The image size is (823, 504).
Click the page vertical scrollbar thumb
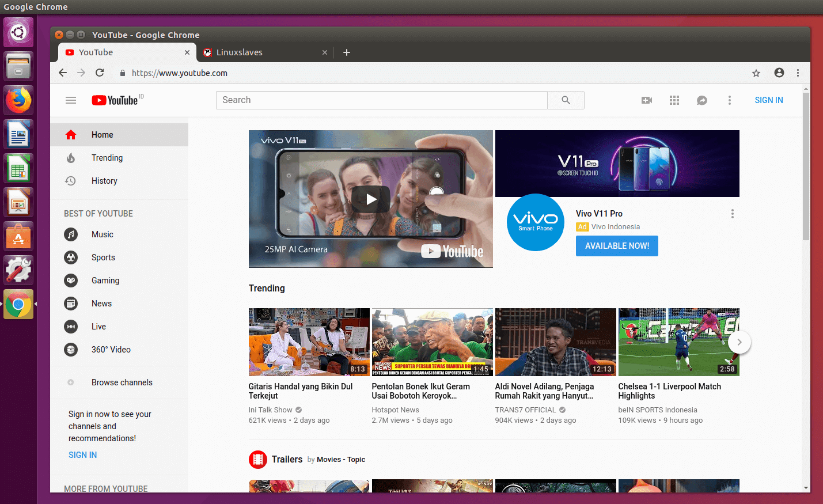tap(806, 166)
